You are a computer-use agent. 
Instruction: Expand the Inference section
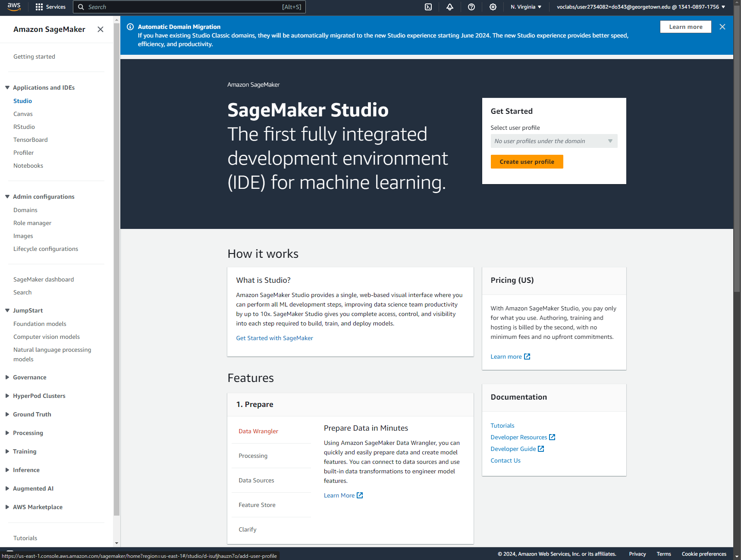click(7, 470)
